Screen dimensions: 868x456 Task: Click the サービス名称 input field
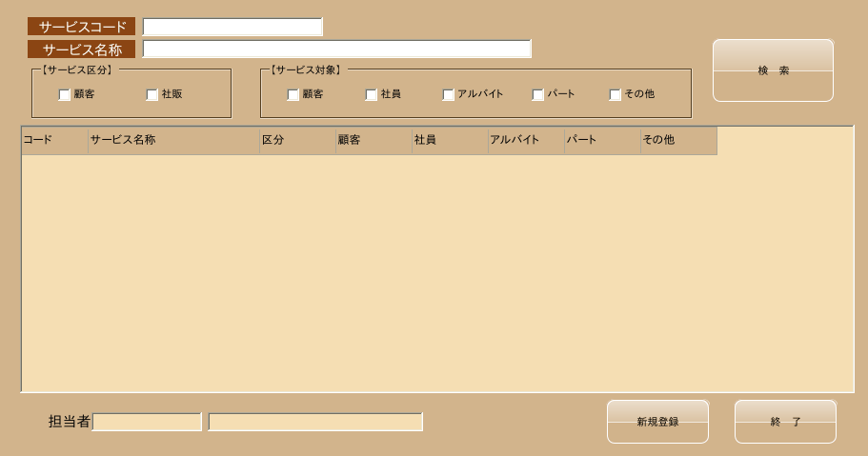pyautogui.click(x=336, y=49)
